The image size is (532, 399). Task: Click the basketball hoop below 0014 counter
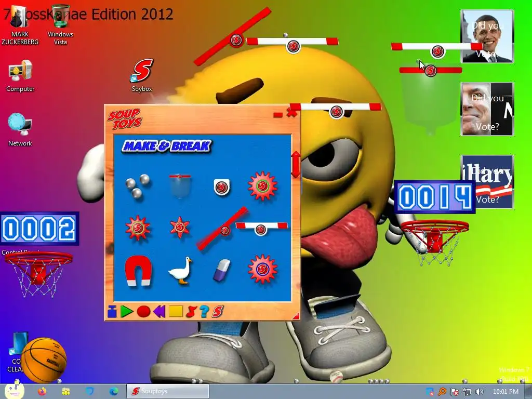(x=435, y=242)
